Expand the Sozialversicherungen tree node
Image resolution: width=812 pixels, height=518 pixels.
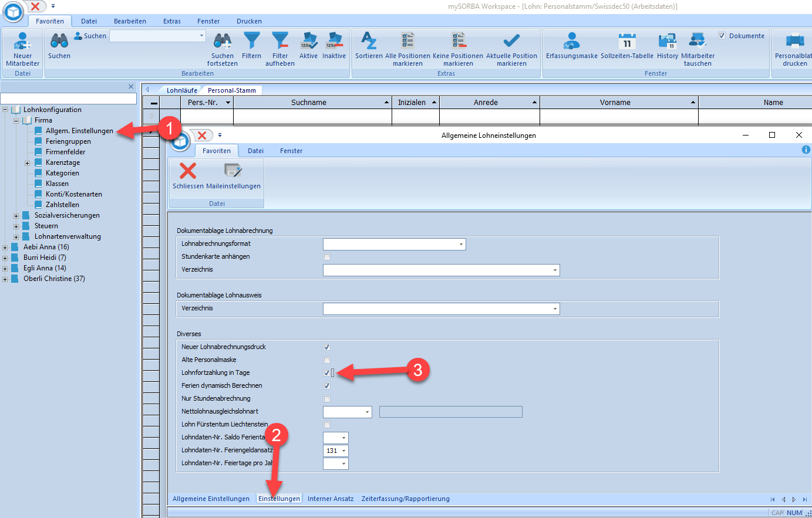coord(16,216)
